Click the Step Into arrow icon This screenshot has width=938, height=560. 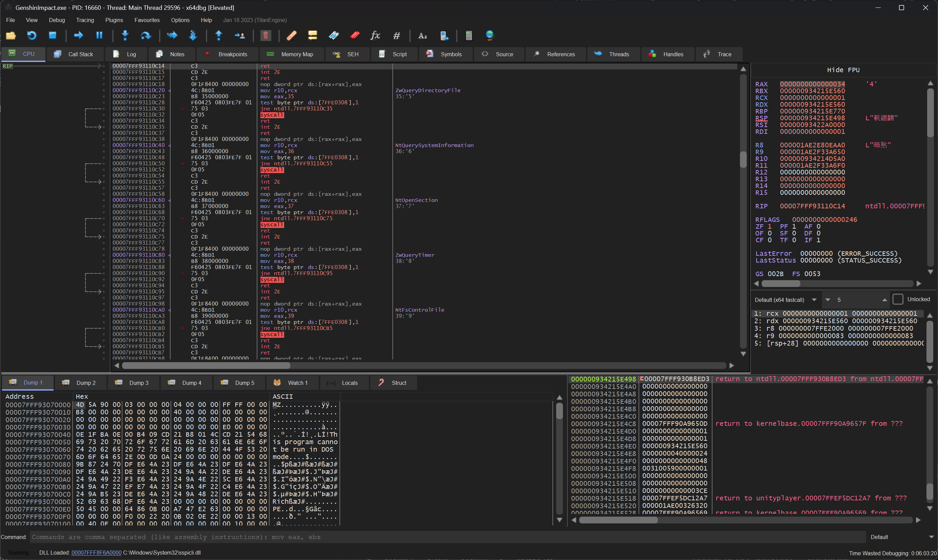125,36
